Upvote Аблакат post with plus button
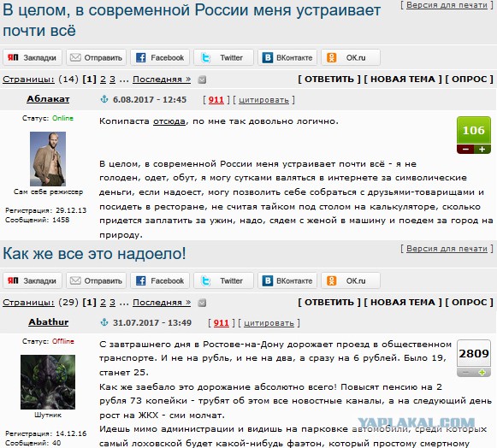The image size is (497, 448). pyautogui.click(x=482, y=150)
